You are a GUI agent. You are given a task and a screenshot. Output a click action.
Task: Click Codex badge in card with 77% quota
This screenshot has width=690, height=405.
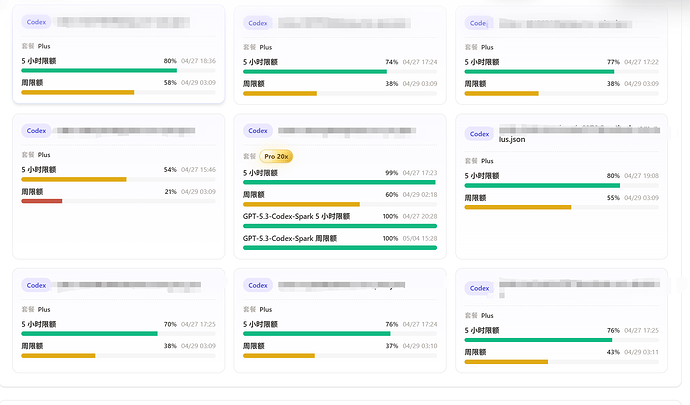pos(479,23)
